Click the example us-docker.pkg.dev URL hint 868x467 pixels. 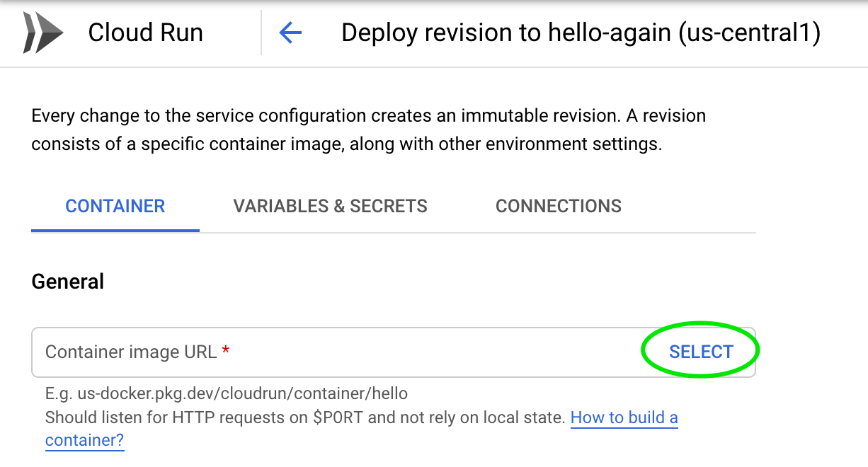[226, 393]
